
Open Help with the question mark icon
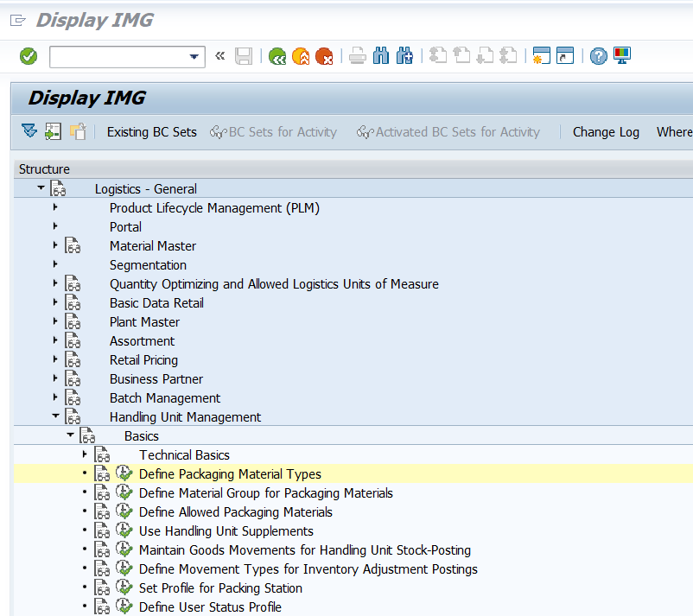599,56
